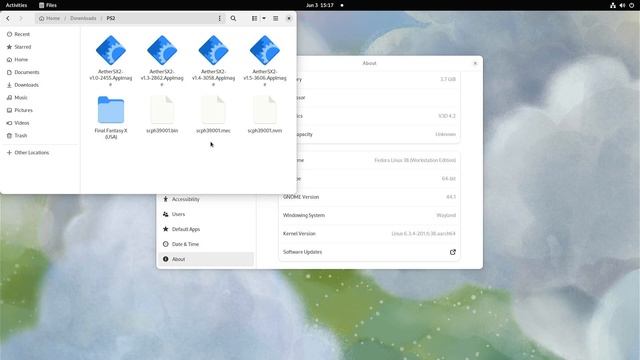This screenshot has width=640, height=360.
Task: Open Activities overview
Action: (16, 5)
